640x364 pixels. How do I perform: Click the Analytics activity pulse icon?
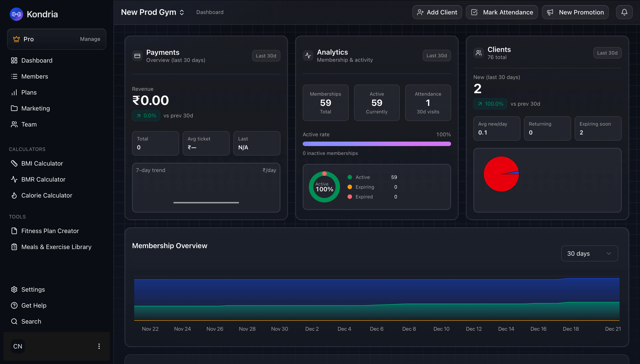pos(308,55)
